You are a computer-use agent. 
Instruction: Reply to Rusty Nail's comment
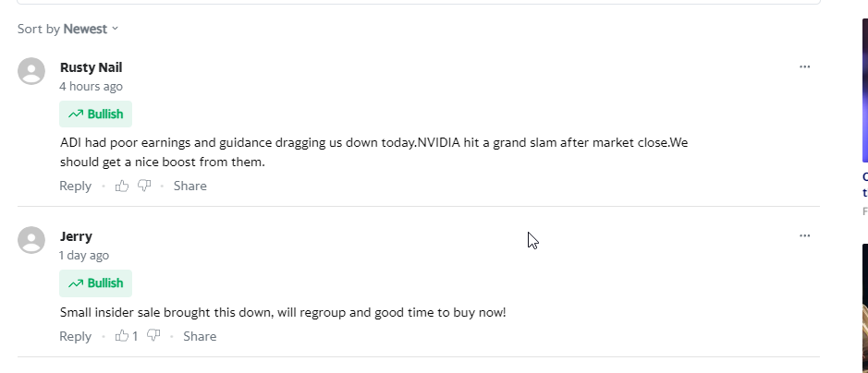[75, 186]
